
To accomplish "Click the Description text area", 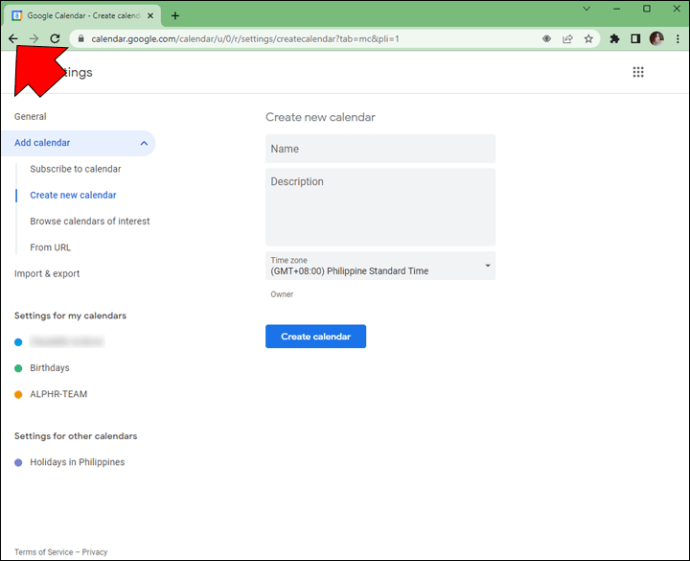I will point(380,207).
